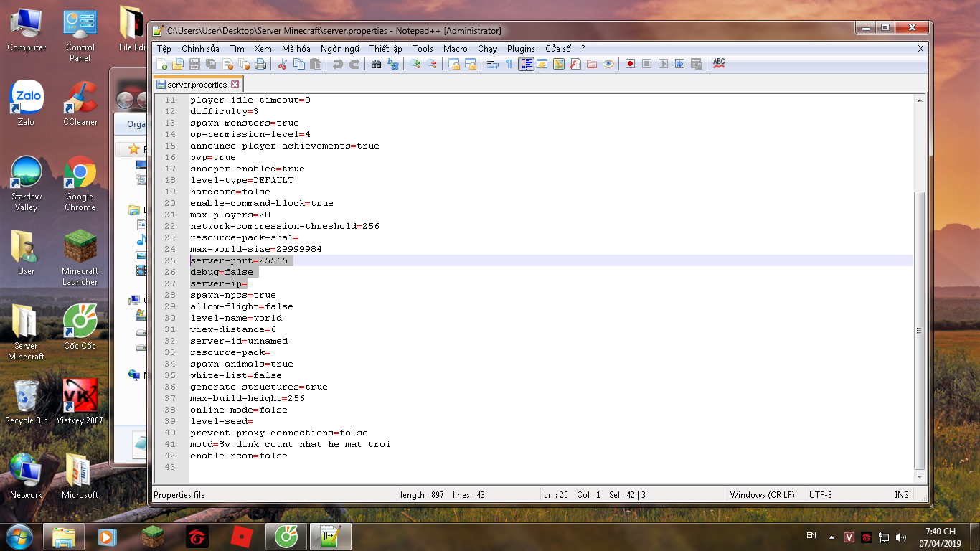Click the Zoom In magnifier icon

click(x=415, y=64)
